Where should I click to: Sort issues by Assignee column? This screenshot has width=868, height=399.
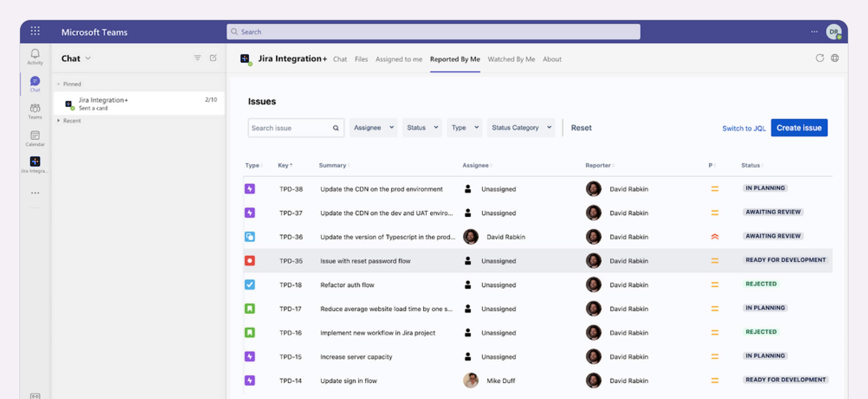point(477,165)
